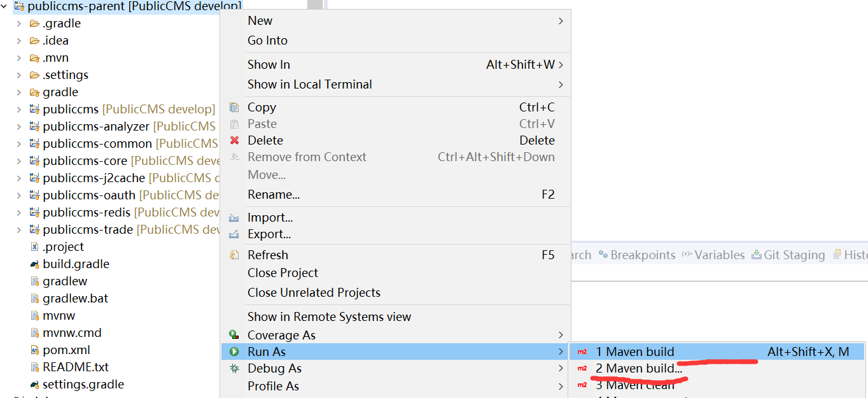
Task: Click m2 icon beside 1 Maven build
Action: tap(582, 352)
